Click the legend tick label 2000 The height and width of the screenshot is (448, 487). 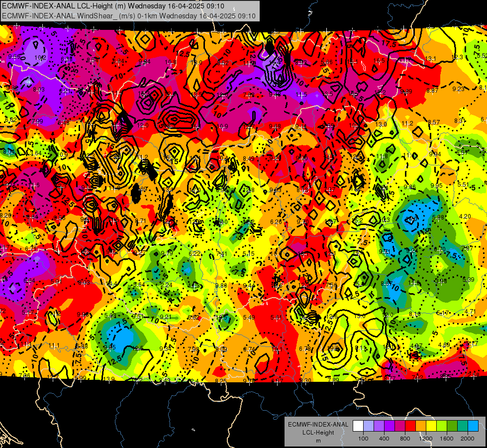coord(468,439)
